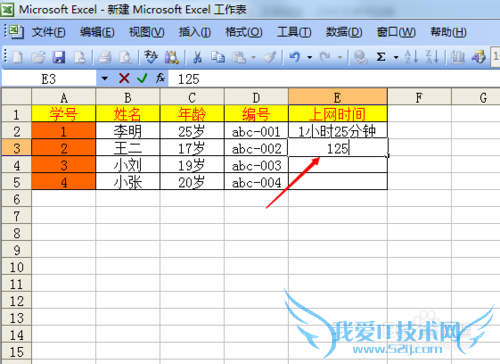Viewport: 500px width, 364px height.
Task: Click the Chart Wizard icon
Action: 458,58
